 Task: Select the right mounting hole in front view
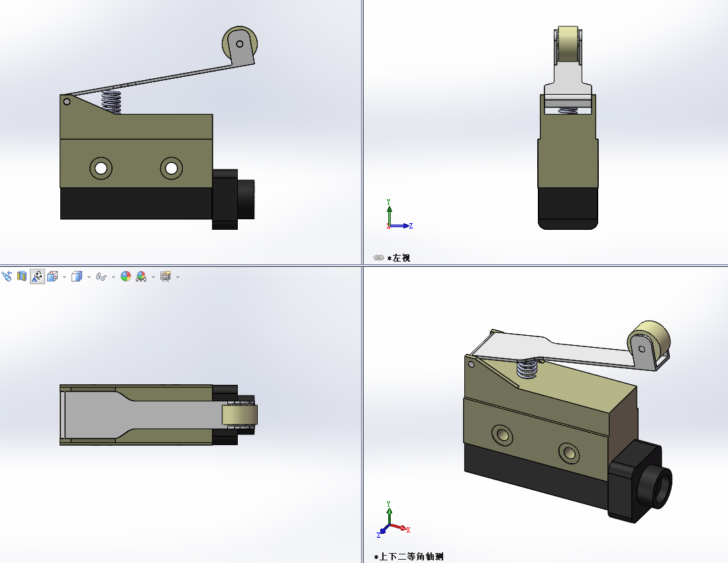tap(172, 168)
